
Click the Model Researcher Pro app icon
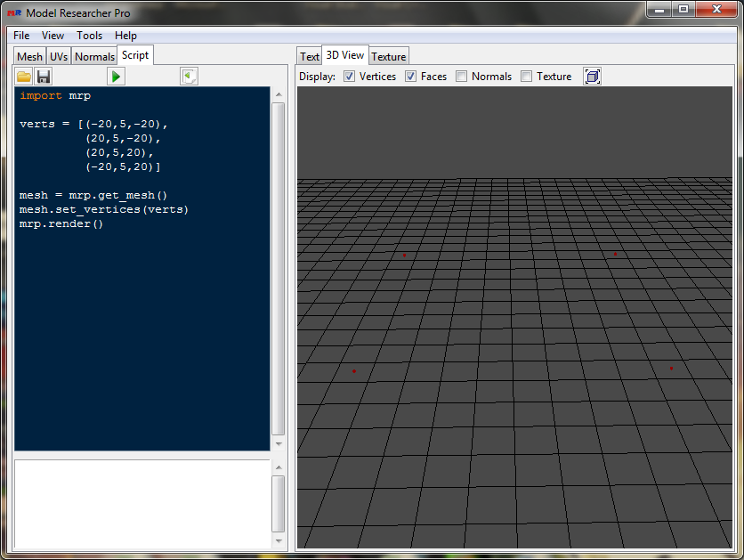pos(14,12)
